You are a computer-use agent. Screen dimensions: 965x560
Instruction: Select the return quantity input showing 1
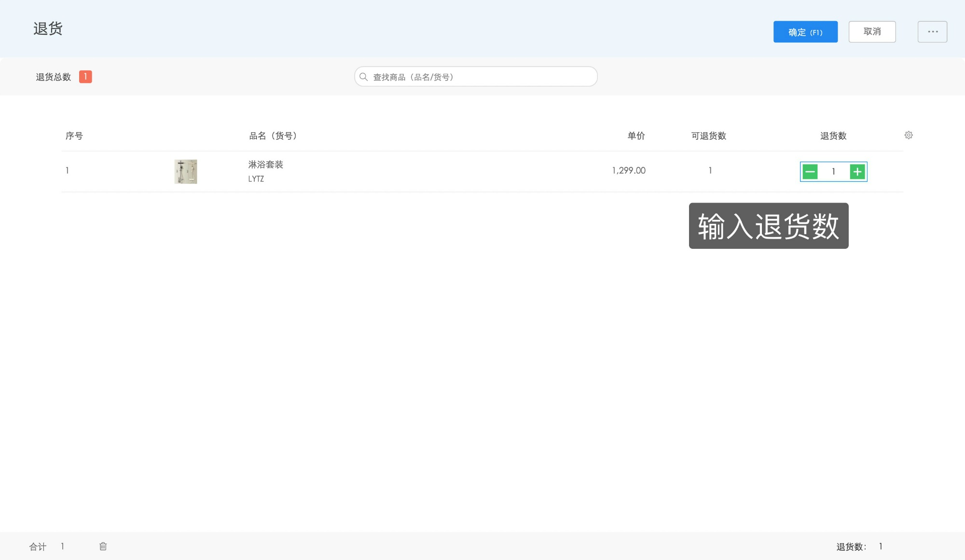[x=834, y=171]
